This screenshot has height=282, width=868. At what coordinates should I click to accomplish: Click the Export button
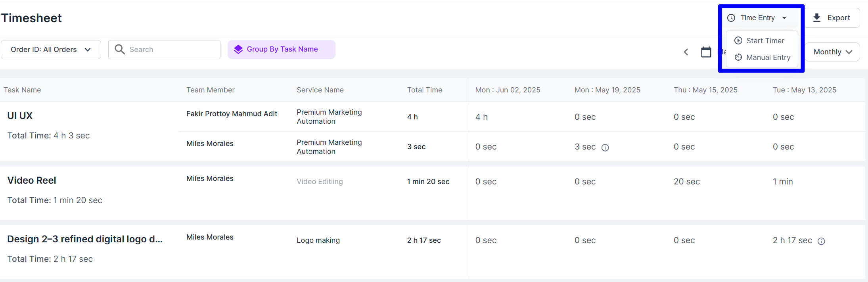click(832, 18)
